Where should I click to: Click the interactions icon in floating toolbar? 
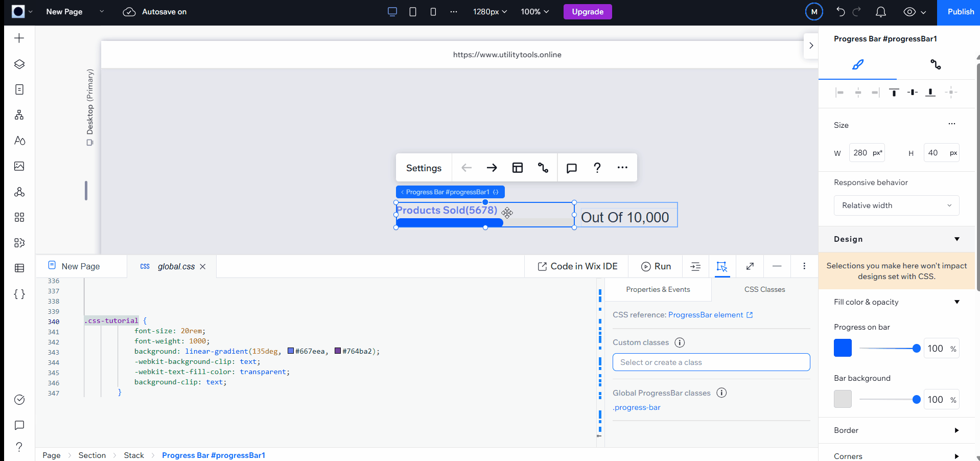pos(543,168)
